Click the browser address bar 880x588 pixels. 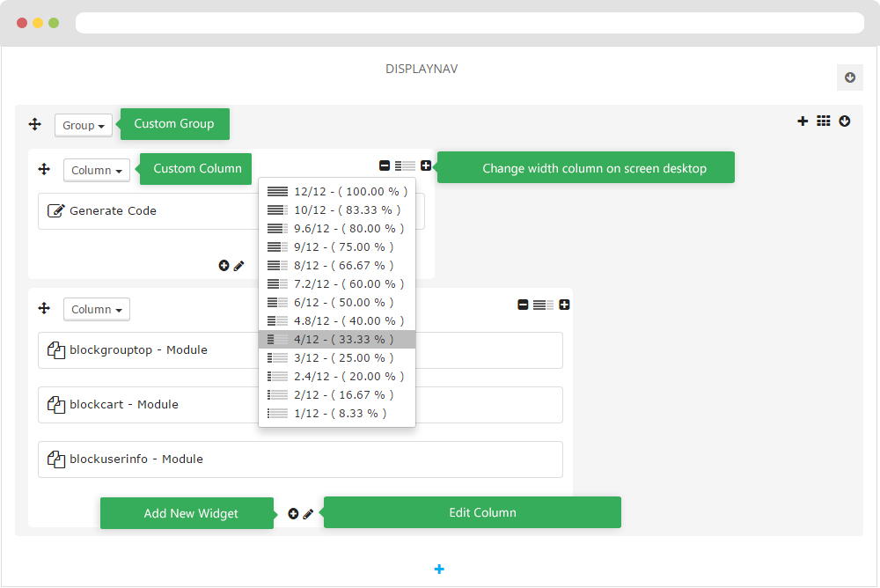469,23
